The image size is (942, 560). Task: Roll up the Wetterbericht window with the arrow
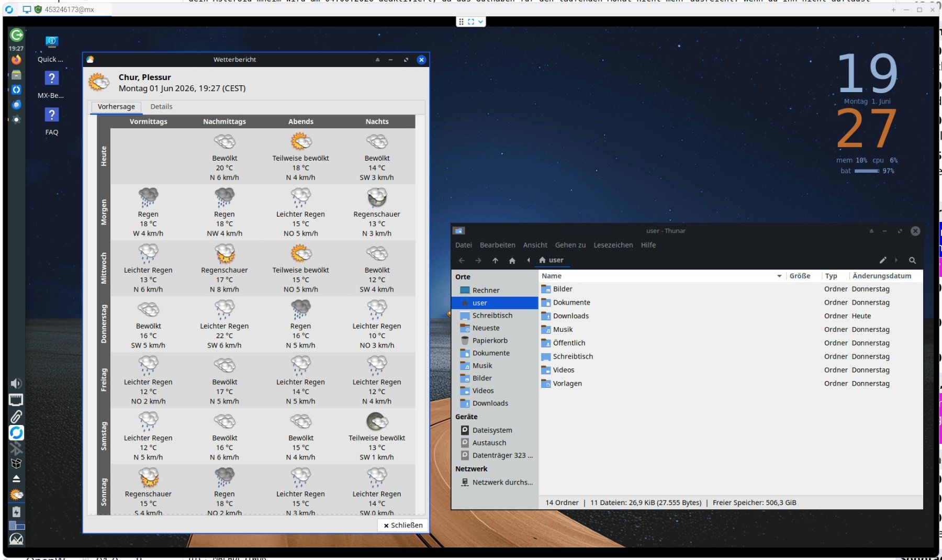377,60
